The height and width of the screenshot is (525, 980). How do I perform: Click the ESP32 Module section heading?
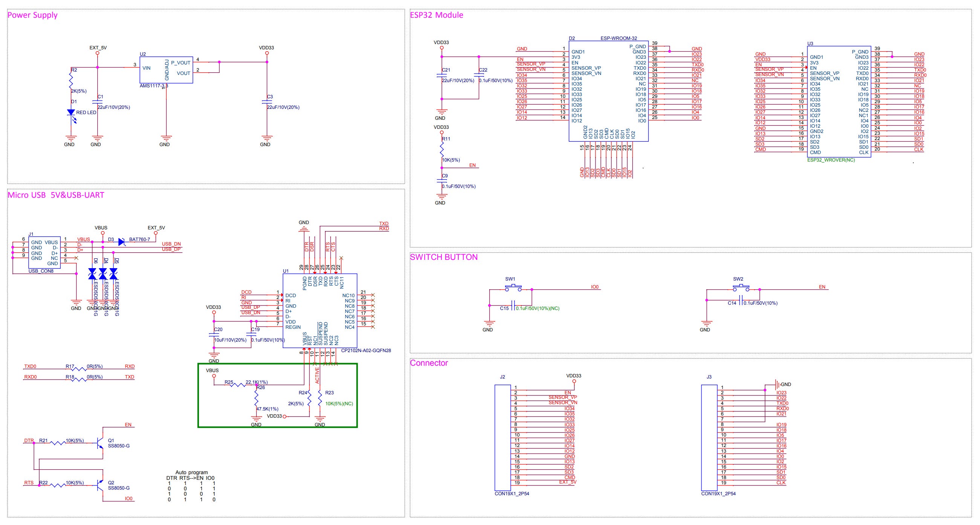[x=436, y=15]
